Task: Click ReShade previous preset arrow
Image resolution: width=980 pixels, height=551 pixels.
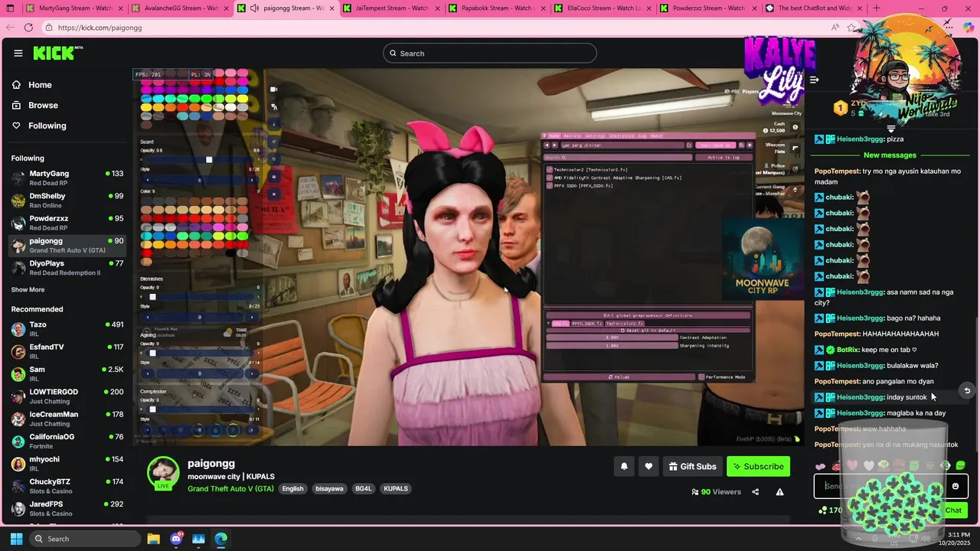Action: 547,145
